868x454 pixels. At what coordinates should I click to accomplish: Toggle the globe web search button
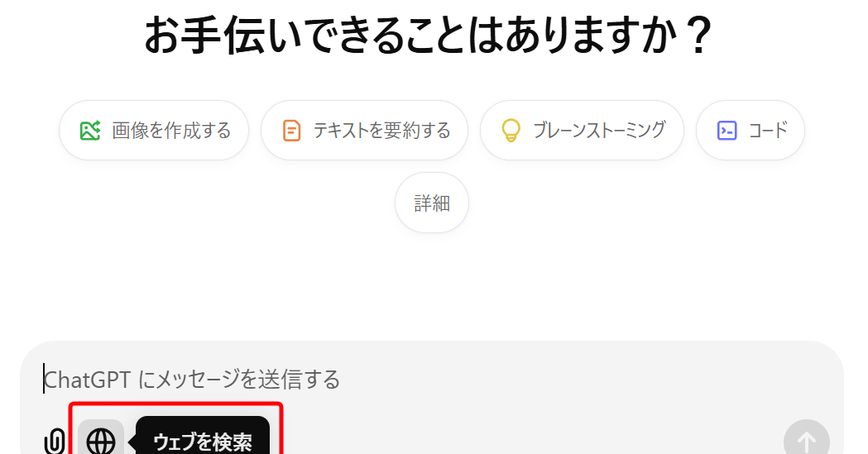click(x=101, y=440)
